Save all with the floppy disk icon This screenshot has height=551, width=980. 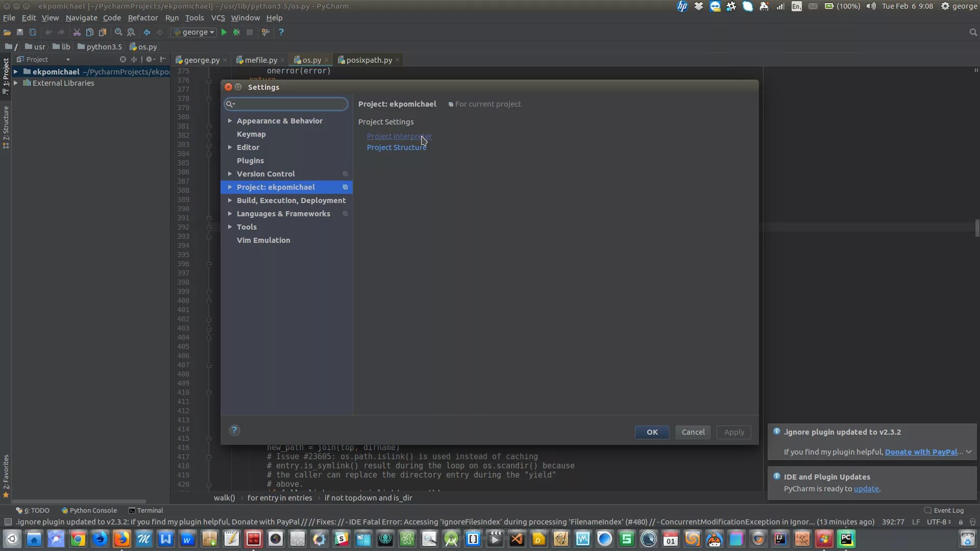coord(20,32)
